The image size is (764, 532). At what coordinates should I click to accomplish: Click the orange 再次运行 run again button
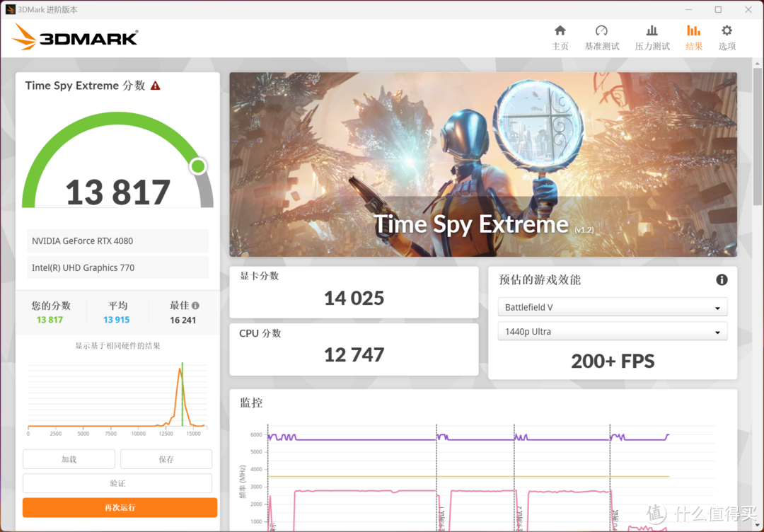point(120,508)
